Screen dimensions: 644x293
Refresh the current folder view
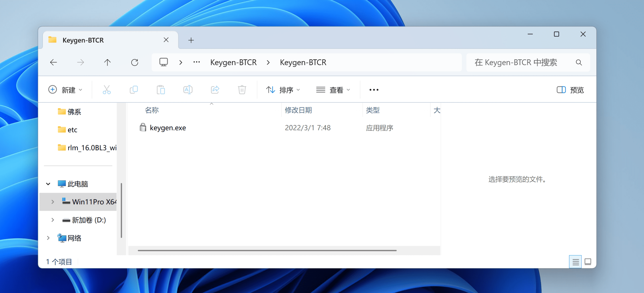[135, 62]
